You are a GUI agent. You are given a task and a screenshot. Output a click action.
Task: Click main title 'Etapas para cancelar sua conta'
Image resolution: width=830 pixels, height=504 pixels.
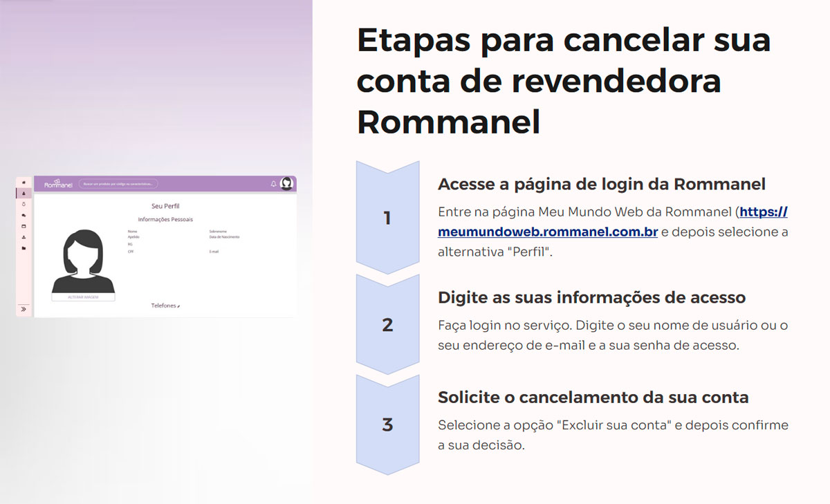[x=564, y=81]
